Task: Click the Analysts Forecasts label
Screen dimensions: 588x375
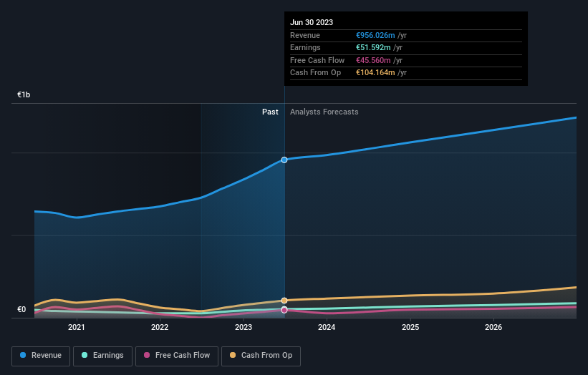Action: click(x=324, y=112)
